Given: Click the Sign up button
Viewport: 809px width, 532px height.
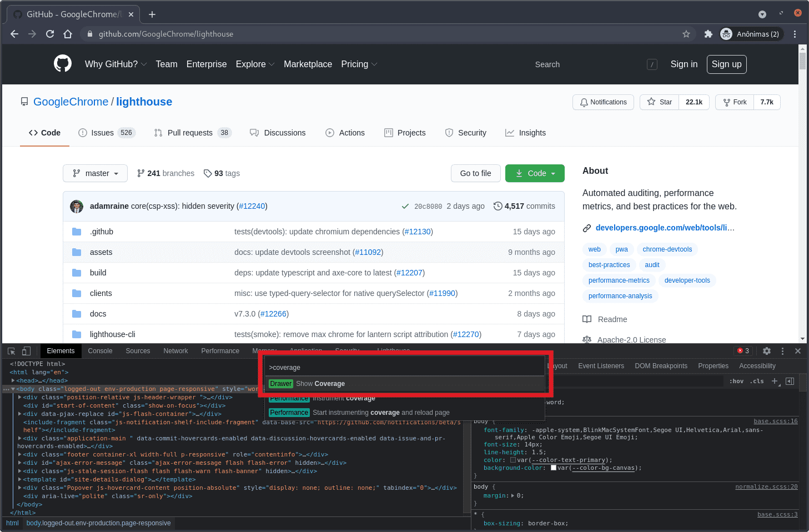Looking at the screenshot, I should pyautogui.click(x=726, y=64).
